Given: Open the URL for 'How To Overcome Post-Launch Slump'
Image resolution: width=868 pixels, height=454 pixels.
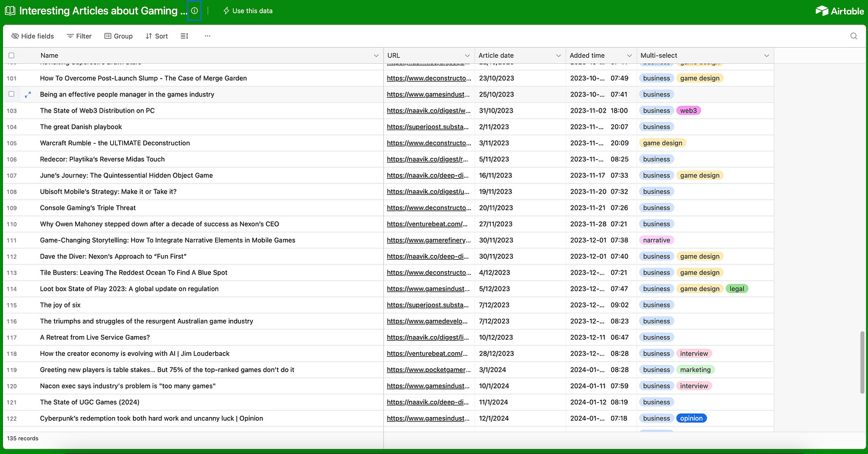Looking at the screenshot, I should pos(429,78).
